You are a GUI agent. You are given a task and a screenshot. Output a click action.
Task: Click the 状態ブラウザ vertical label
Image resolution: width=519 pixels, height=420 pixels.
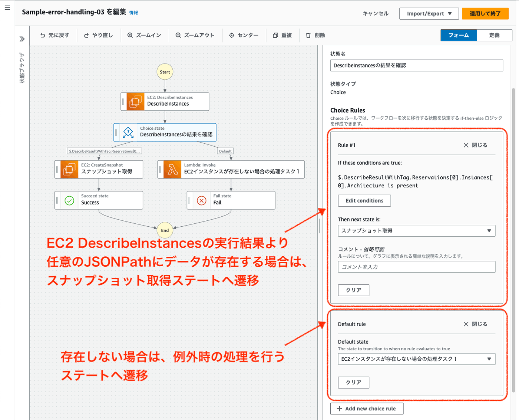tap(22, 68)
